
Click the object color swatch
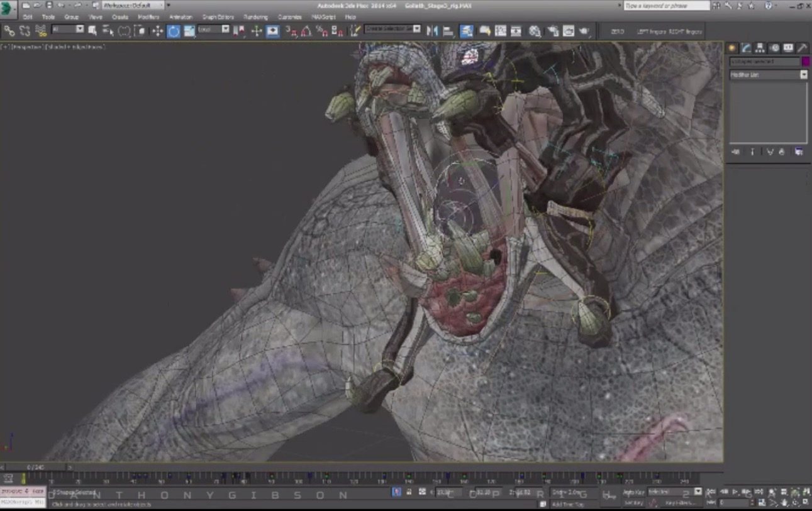pyautogui.click(x=805, y=62)
